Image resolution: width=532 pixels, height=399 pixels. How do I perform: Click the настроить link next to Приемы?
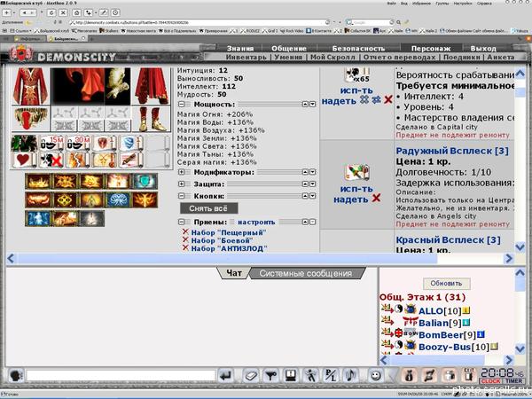[256, 222]
